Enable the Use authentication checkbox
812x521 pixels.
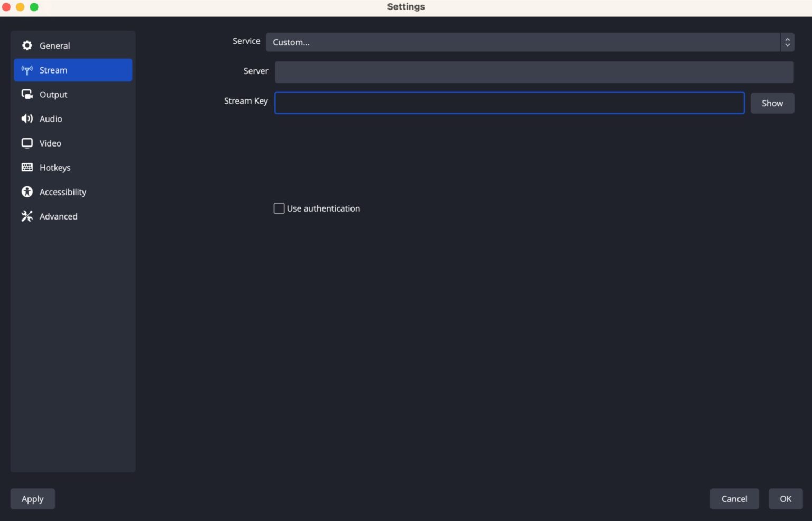(279, 208)
